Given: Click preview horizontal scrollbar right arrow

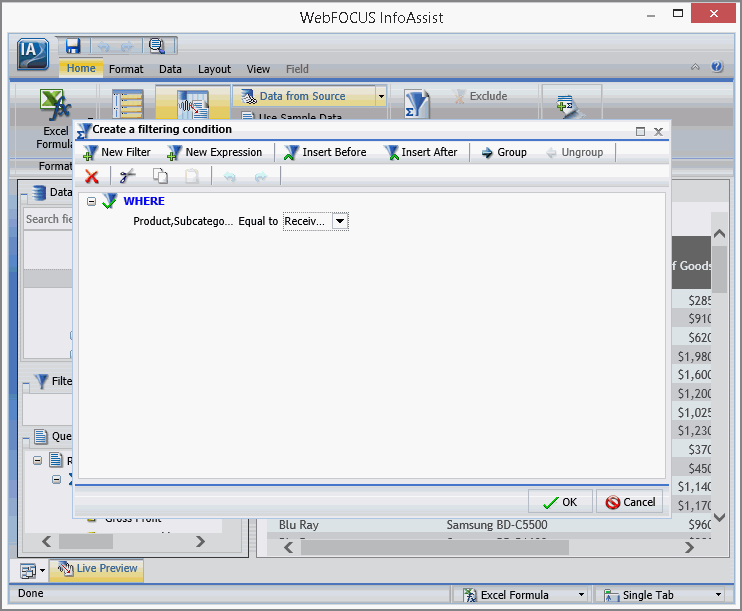Looking at the screenshot, I should pos(690,548).
